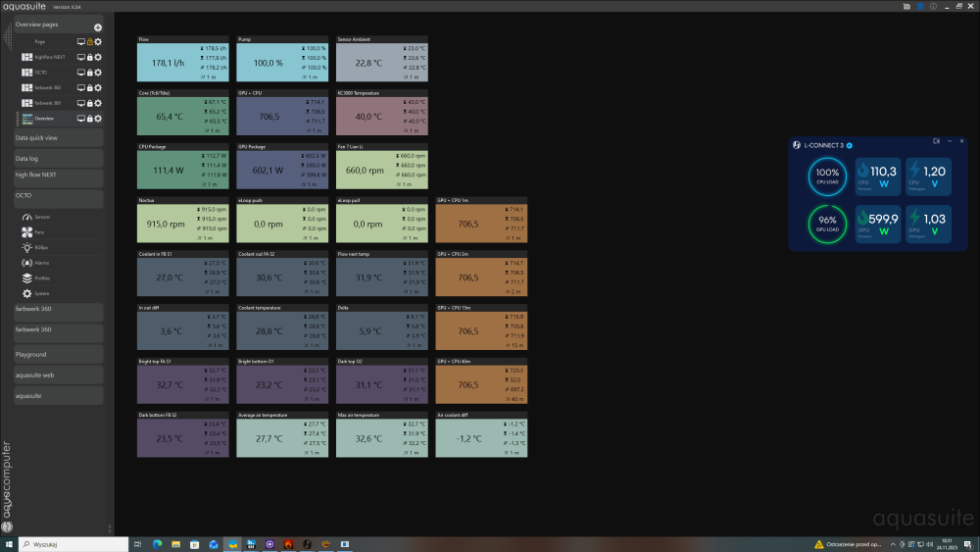Click screenshot camera icon in aquasuite title bar
The width and height of the screenshot is (980, 552).
[x=906, y=6]
